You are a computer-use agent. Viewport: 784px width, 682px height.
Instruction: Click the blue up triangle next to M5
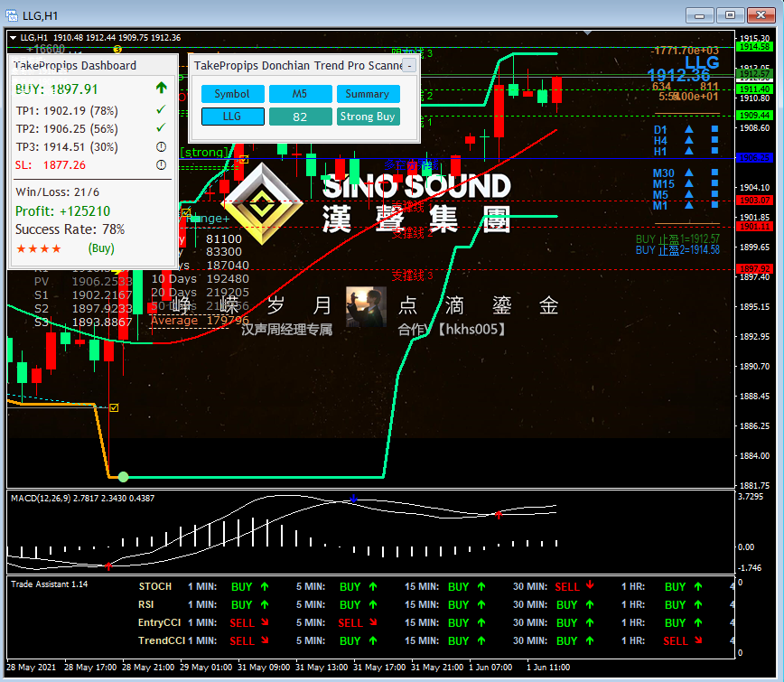point(689,194)
